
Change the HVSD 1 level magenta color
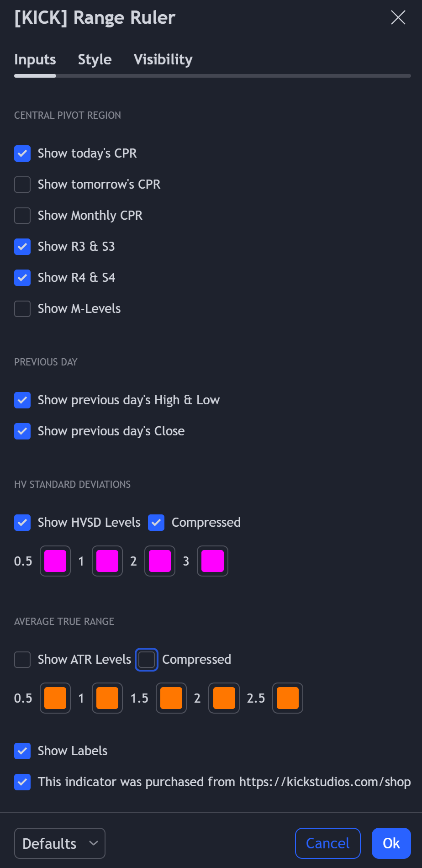[107, 561]
